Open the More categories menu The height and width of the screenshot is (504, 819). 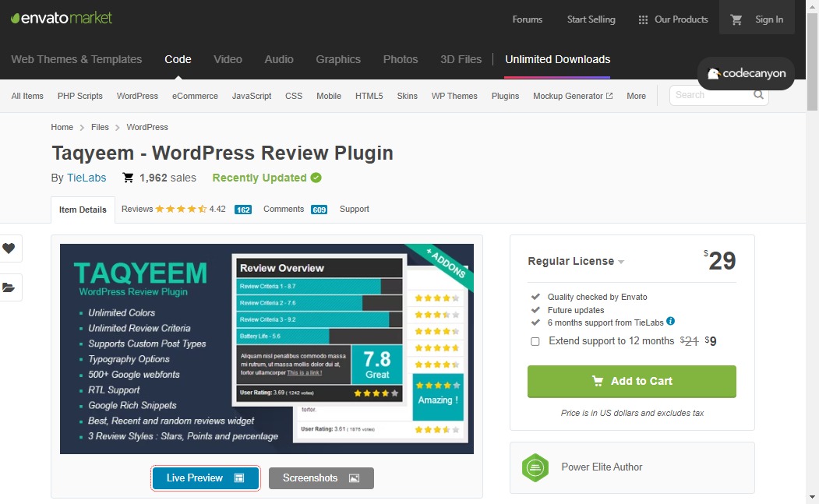click(x=636, y=96)
